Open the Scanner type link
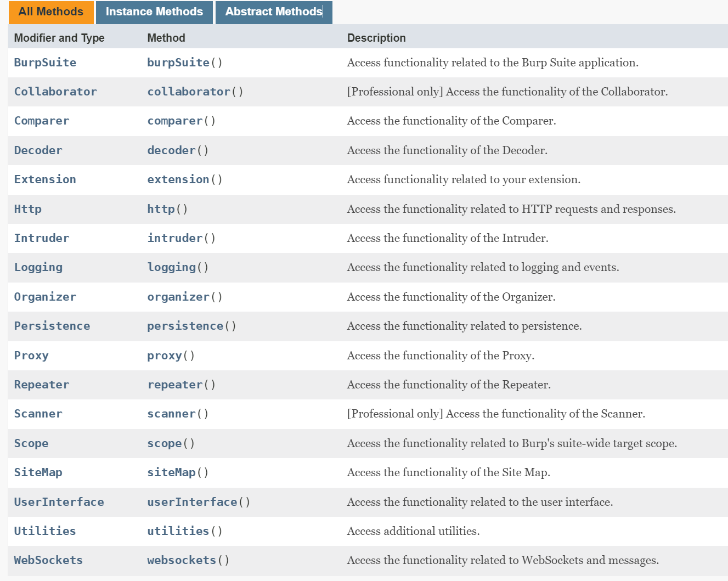 coord(38,414)
